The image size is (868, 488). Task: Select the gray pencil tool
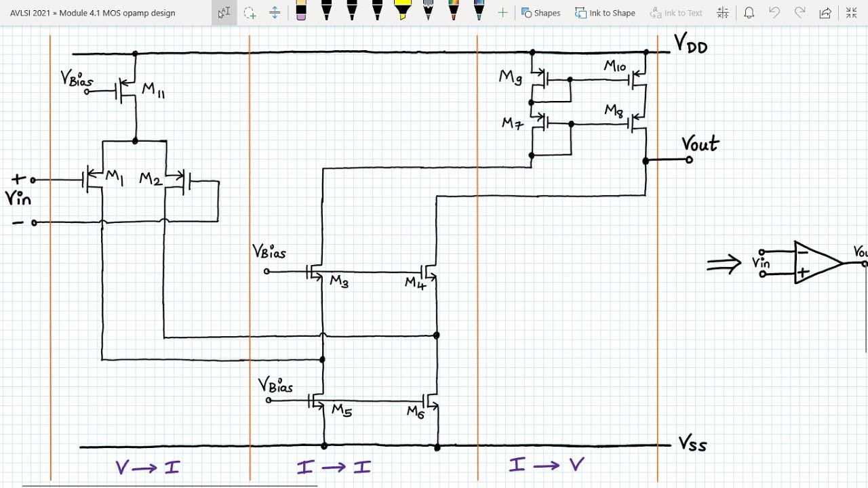pos(428,12)
